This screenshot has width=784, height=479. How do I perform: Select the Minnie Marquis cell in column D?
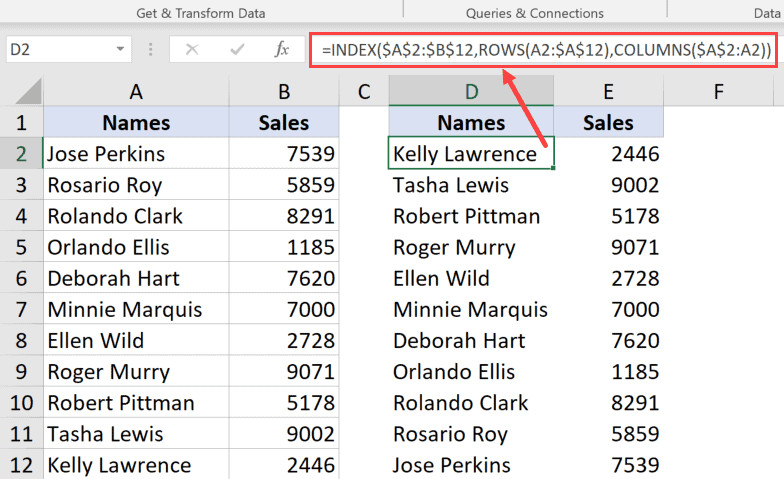pyautogui.click(x=471, y=310)
